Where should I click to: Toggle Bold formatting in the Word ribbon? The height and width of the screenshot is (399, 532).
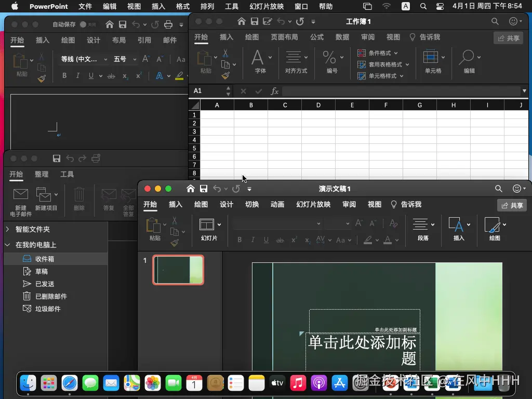tap(64, 76)
